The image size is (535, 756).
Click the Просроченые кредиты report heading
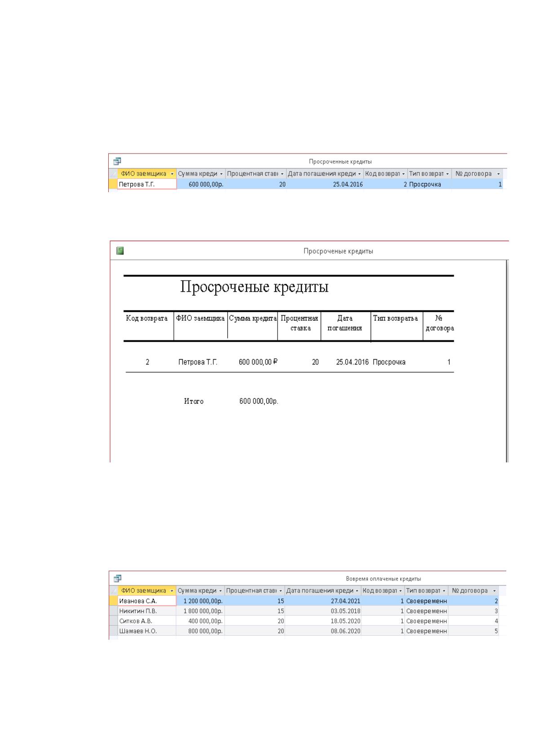[254, 286]
